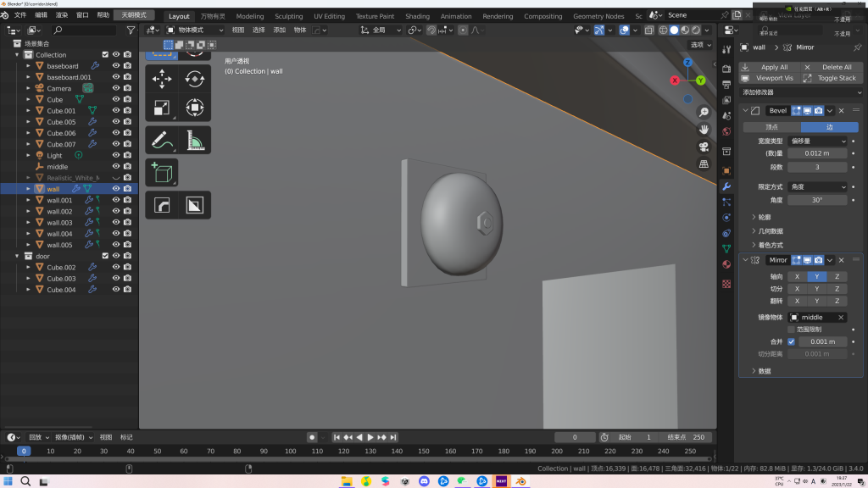Open the Shading workspace tab
Image resolution: width=868 pixels, height=488 pixels.
417,16
